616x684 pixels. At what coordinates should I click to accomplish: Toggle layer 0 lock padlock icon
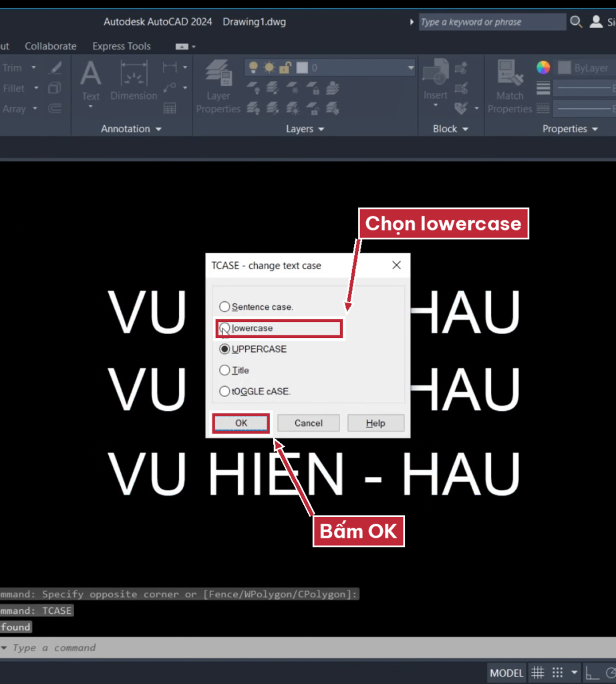pyautogui.click(x=285, y=67)
